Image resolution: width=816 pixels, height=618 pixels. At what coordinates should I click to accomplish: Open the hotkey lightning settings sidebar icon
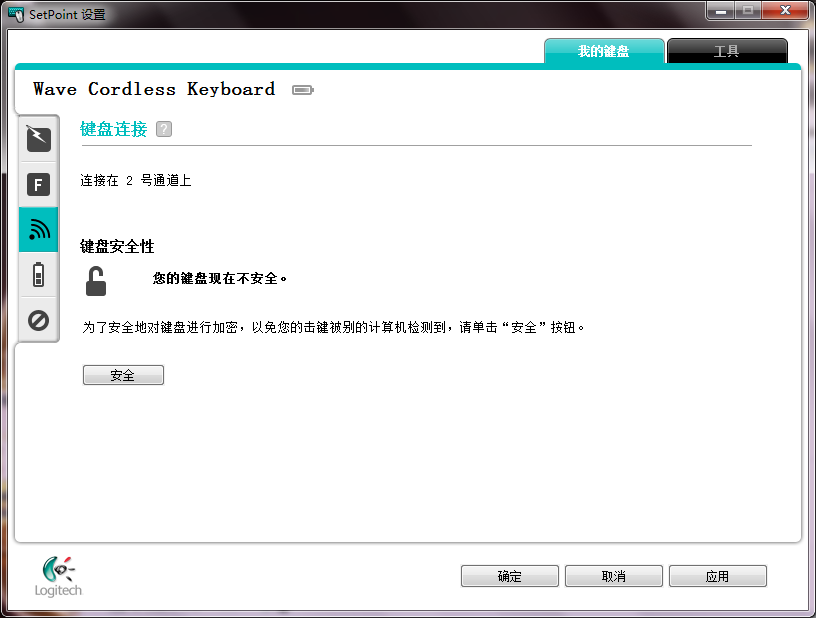click(x=39, y=139)
